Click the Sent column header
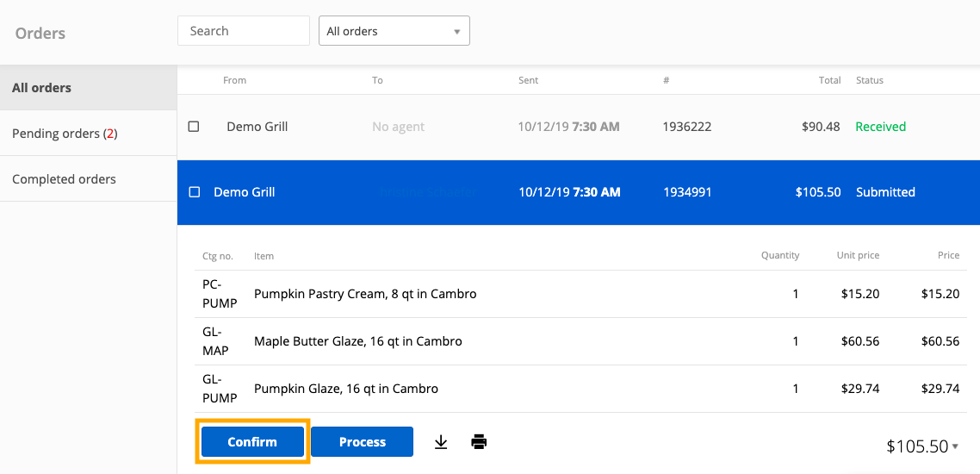This screenshot has height=474, width=980. [528, 80]
